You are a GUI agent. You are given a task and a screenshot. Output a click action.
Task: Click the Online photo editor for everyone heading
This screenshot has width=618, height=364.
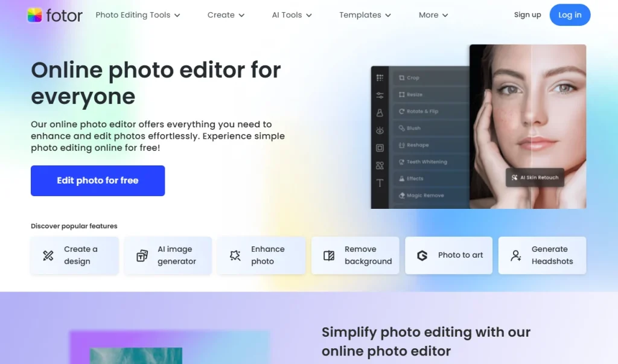point(156,83)
